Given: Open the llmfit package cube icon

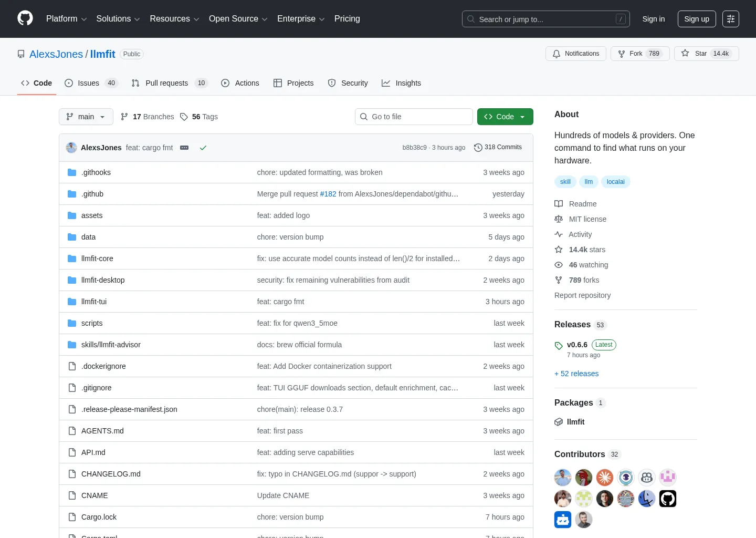Looking at the screenshot, I should tap(559, 421).
